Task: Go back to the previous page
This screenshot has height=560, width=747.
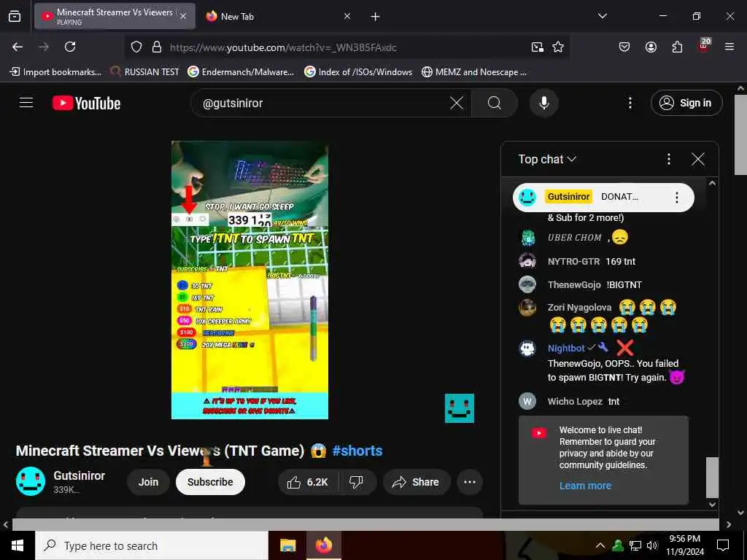Action: click(x=18, y=47)
